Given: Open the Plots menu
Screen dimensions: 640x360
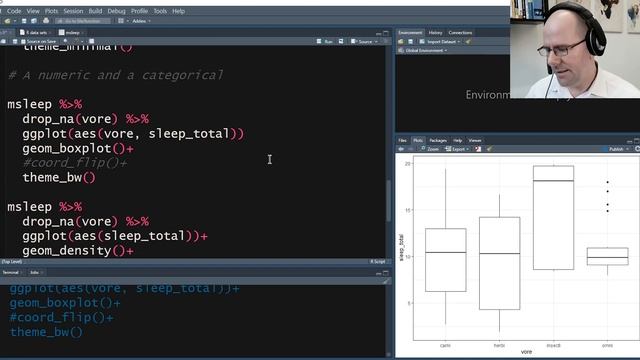Looking at the screenshot, I should (51, 11).
